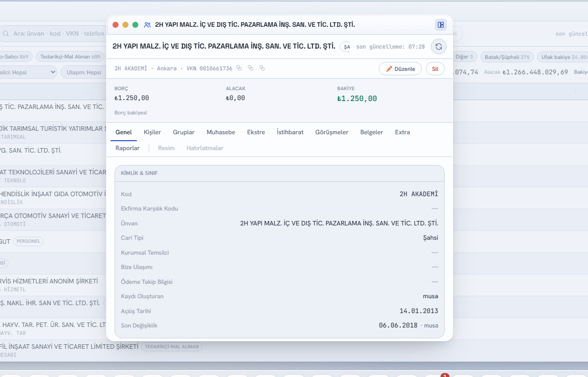588x377 pixels.
Task: Toggle the 'Tedarikçi-Mal Alınan 600' filter chip
Action: pyautogui.click(x=70, y=56)
